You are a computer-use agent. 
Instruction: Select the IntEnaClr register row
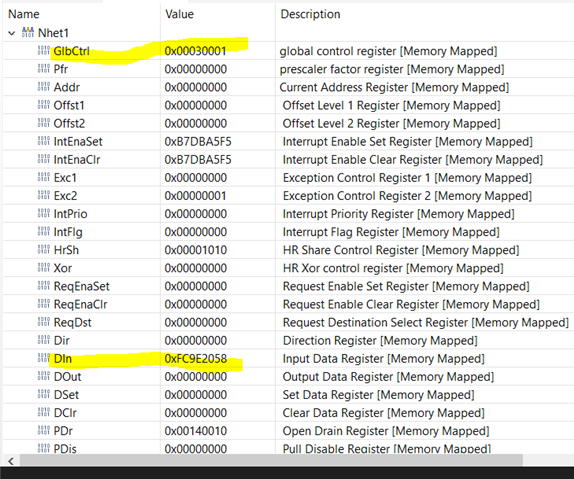click(x=288, y=160)
